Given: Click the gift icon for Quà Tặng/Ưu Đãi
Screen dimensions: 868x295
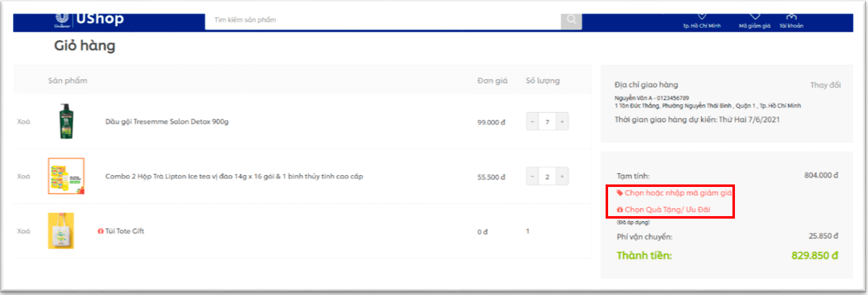Looking at the screenshot, I should [x=619, y=211].
